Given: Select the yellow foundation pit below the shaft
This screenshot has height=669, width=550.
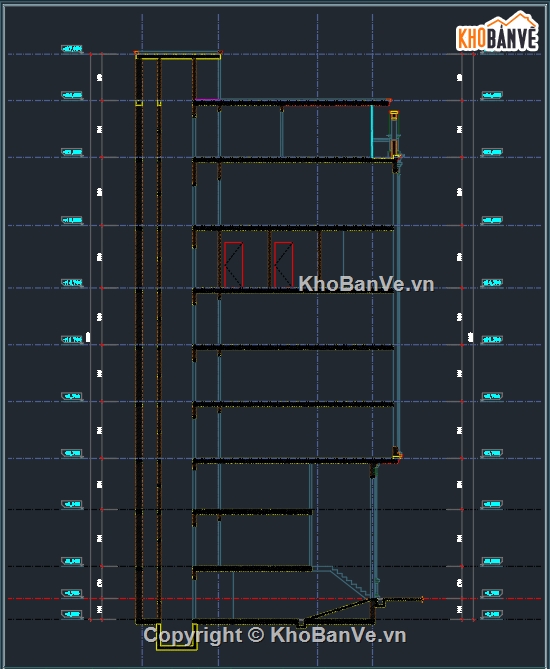Looking at the screenshot, I should (177, 637).
